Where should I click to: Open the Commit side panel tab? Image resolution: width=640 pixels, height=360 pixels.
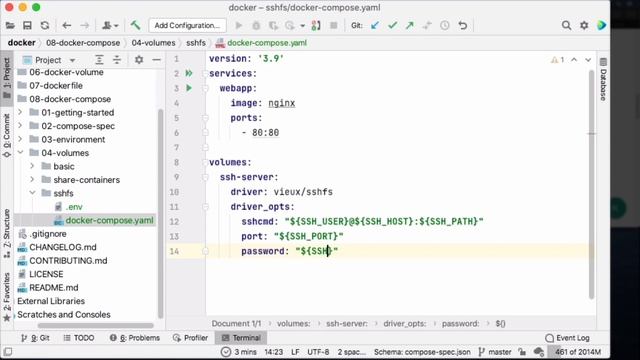[x=7, y=136]
